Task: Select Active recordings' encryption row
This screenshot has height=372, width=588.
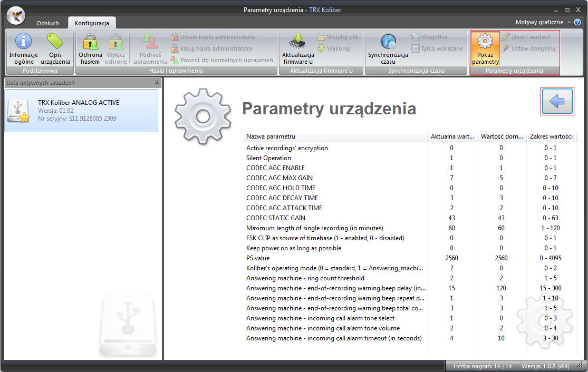Action: (x=410, y=148)
